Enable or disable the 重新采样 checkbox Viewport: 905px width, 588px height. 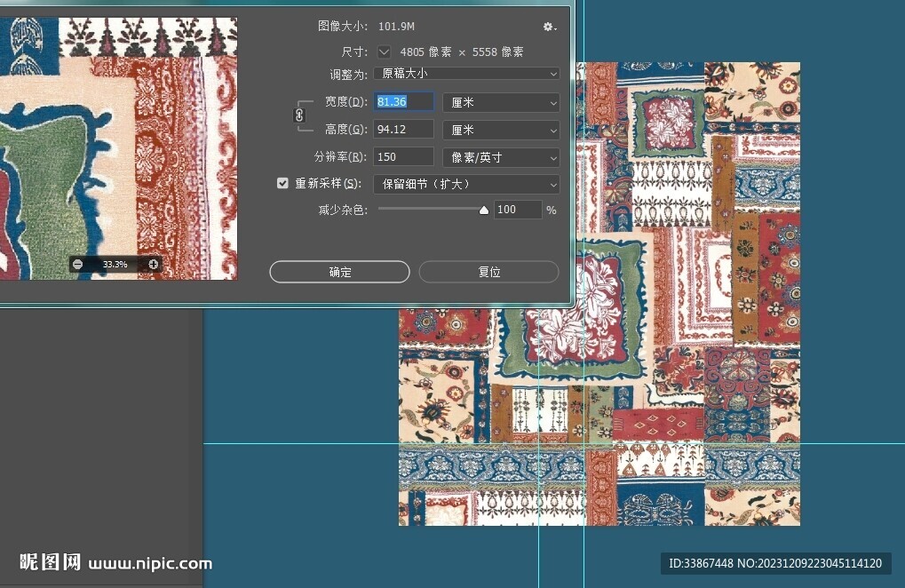(x=283, y=184)
